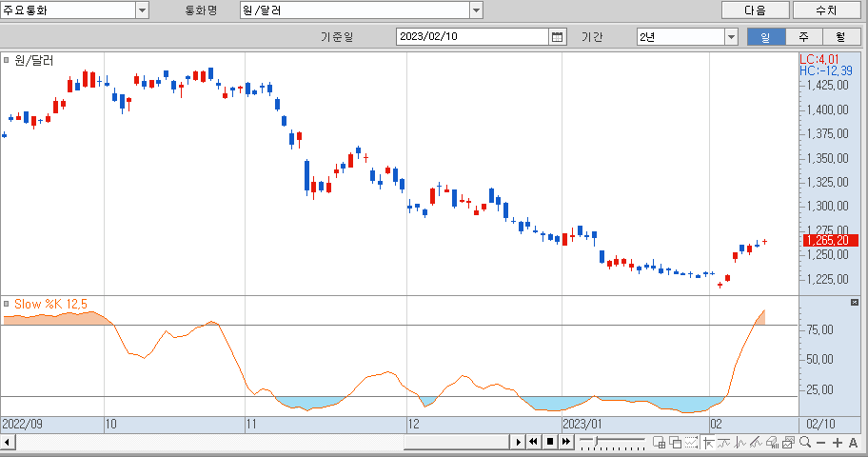Click the Slow %K legend marker
Screen dimensions: 868x457
(6, 304)
